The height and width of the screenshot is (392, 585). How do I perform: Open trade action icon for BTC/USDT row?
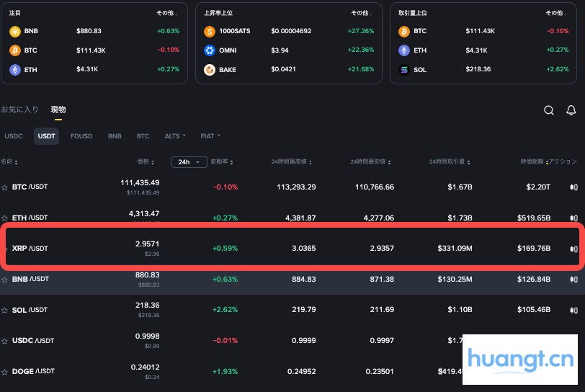pyautogui.click(x=574, y=187)
